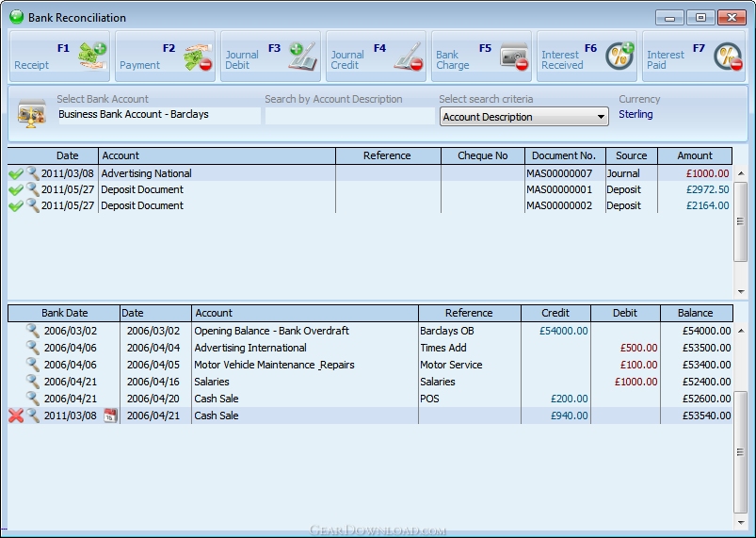Image resolution: width=756 pixels, height=538 pixels.
Task: Click the Receipt F1 button
Action: coord(60,57)
